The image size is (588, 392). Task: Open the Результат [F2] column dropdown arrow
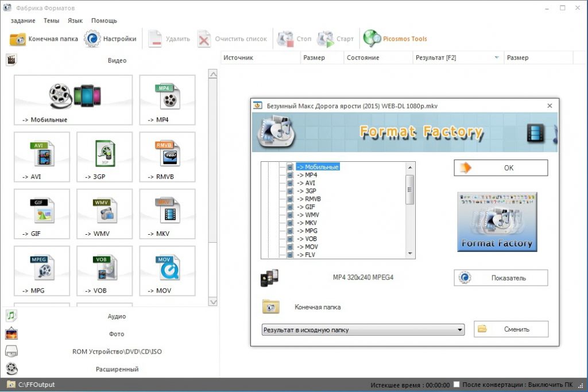coord(497,57)
